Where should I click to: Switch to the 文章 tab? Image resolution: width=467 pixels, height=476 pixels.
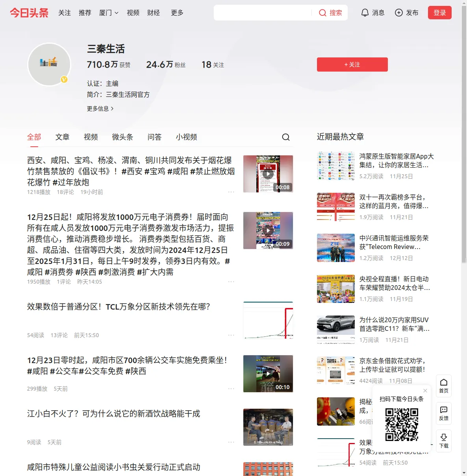tap(63, 137)
